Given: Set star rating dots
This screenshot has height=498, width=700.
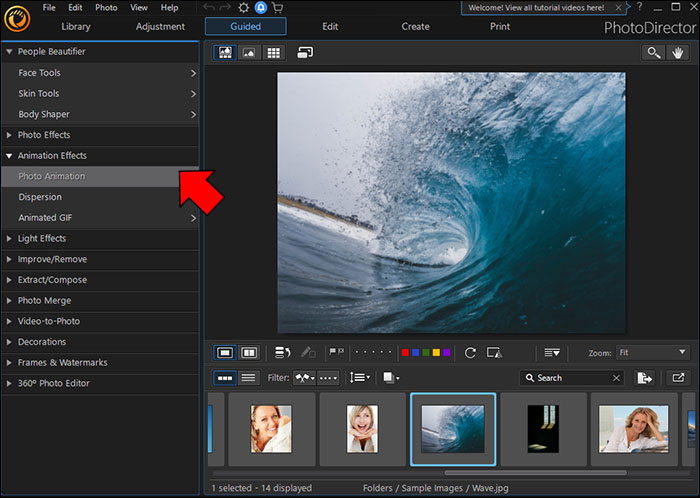Looking at the screenshot, I should 373,353.
